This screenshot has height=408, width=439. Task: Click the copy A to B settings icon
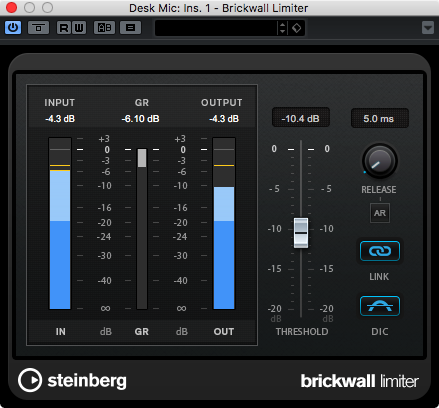click(x=130, y=28)
